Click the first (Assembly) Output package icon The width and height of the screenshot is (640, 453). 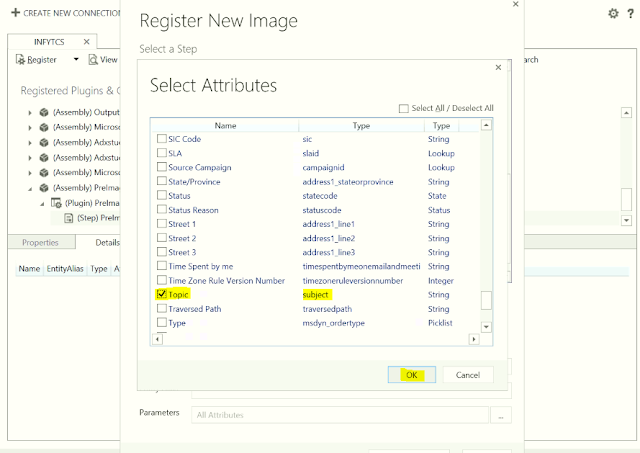[x=44, y=112]
